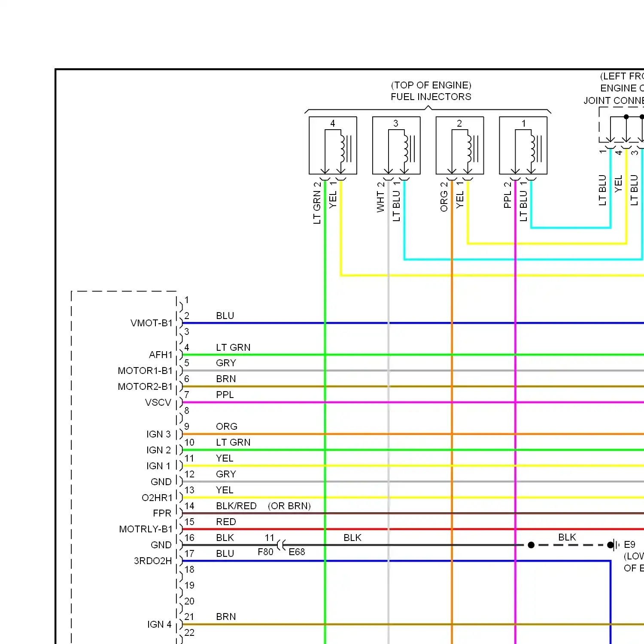
Task: Click the MOTOR1-B1 terminal label
Action: (145, 371)
